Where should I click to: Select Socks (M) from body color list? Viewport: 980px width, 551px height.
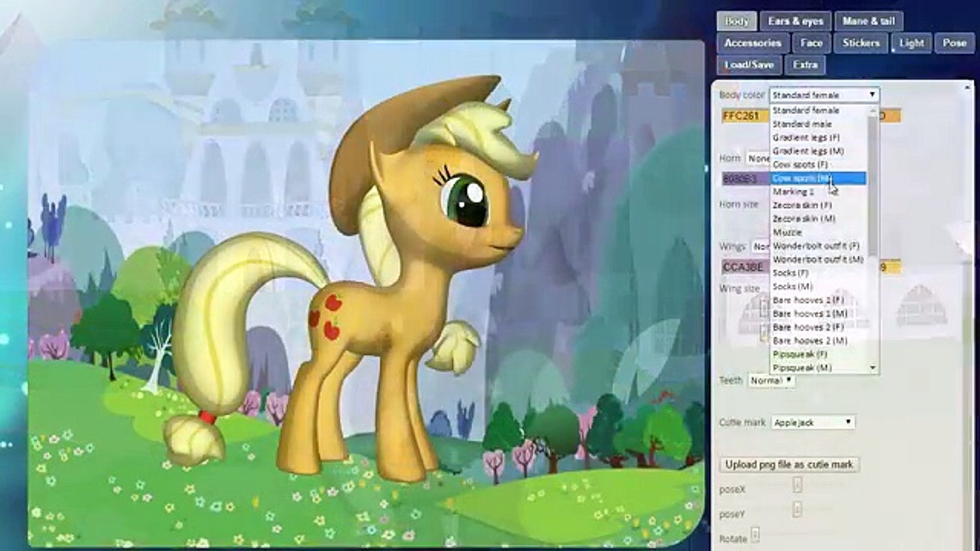point(792,287)
